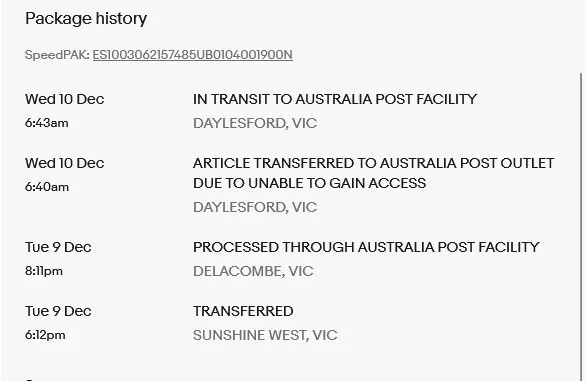Click the 6:40am timestamp
587x381 pixels.
47,187
